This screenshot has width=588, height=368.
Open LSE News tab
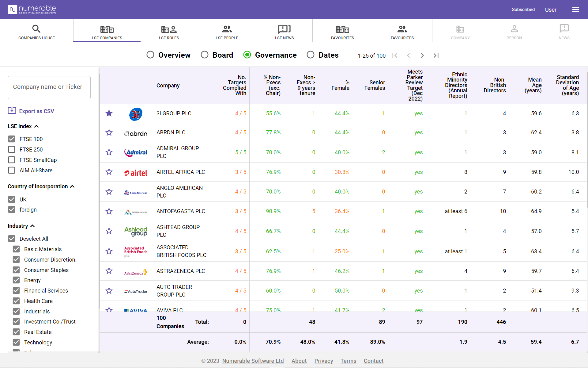[284, 32]
